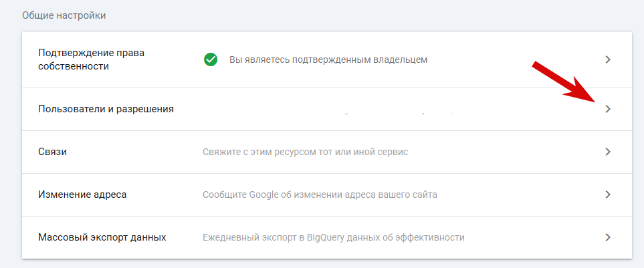644x268 pixels.
Task: Click the chevron beside Массовый экспорт данных
Action: pyautogui.click(x=609, y=237)
